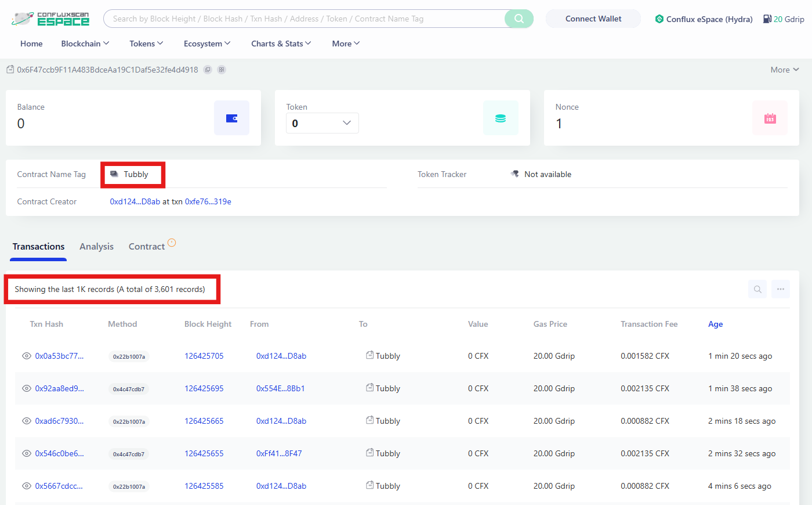
Task: Expand the Ecosystem menu
Action: 207,44
